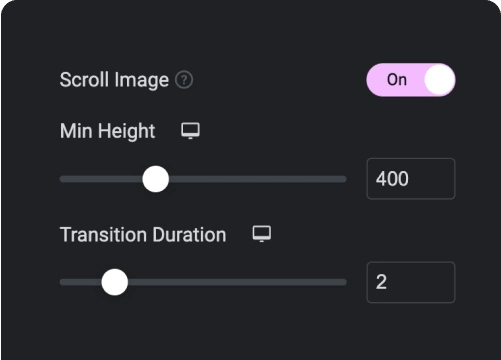501x360 pixels.
Task: Click the Min Height responsive device icon
Action: [190, 131]
